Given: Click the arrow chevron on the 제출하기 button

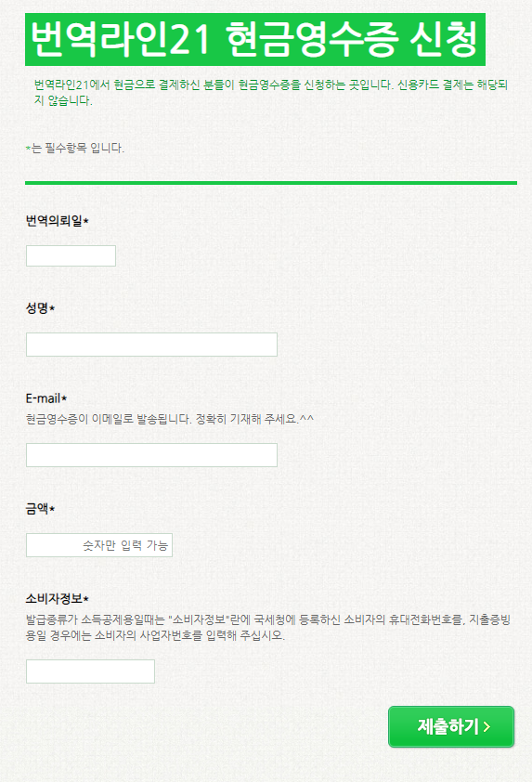Looking at the screenshot, I should [487, 726].
